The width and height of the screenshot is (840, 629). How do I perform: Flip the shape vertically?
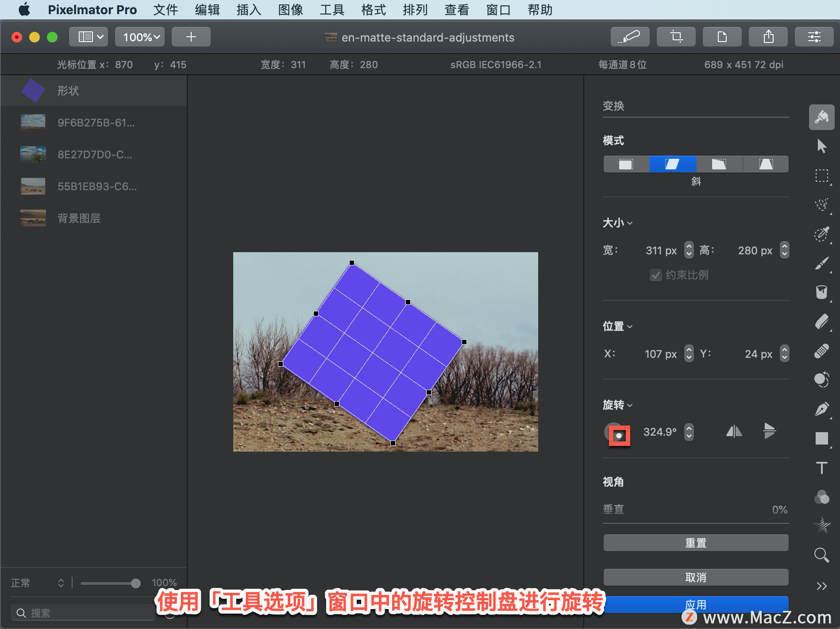pos(769,431)
